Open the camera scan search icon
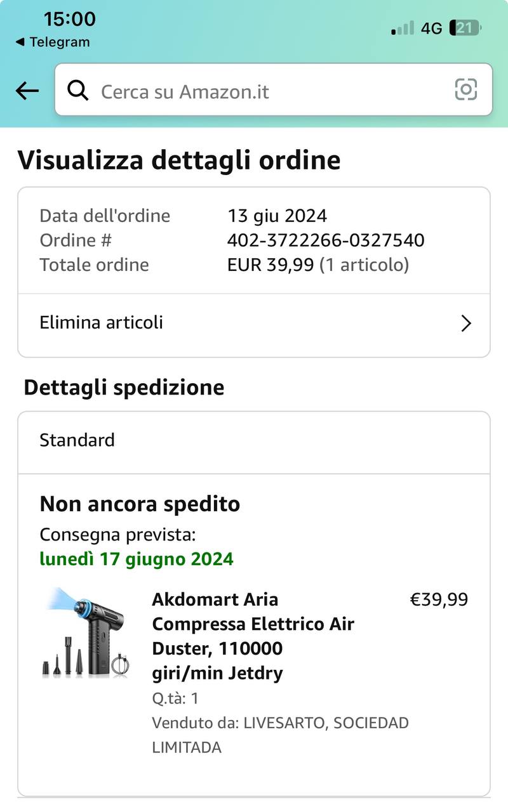Image resolution: width=508 pixels, height=812 pixels. (x=465, y=89)
